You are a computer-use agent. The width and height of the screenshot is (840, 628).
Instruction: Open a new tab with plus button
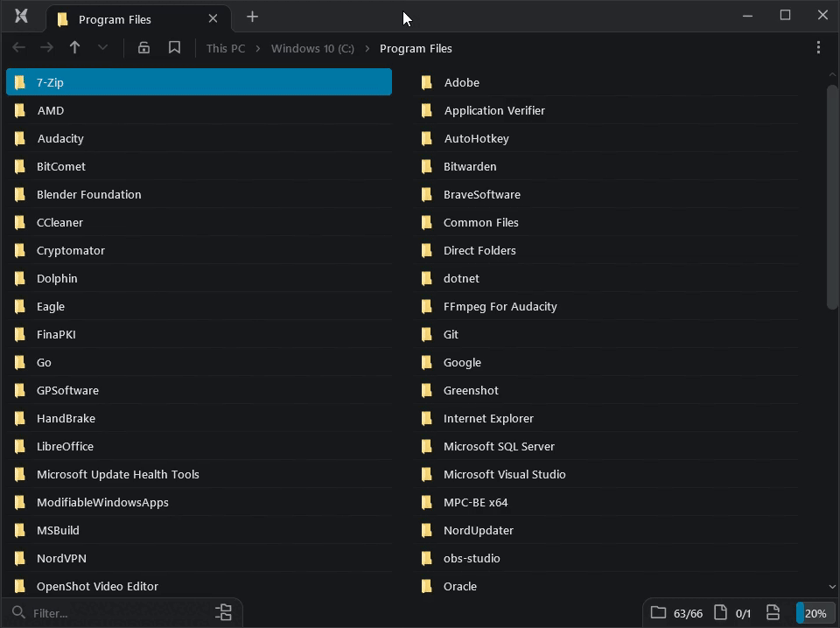(252, 17)
